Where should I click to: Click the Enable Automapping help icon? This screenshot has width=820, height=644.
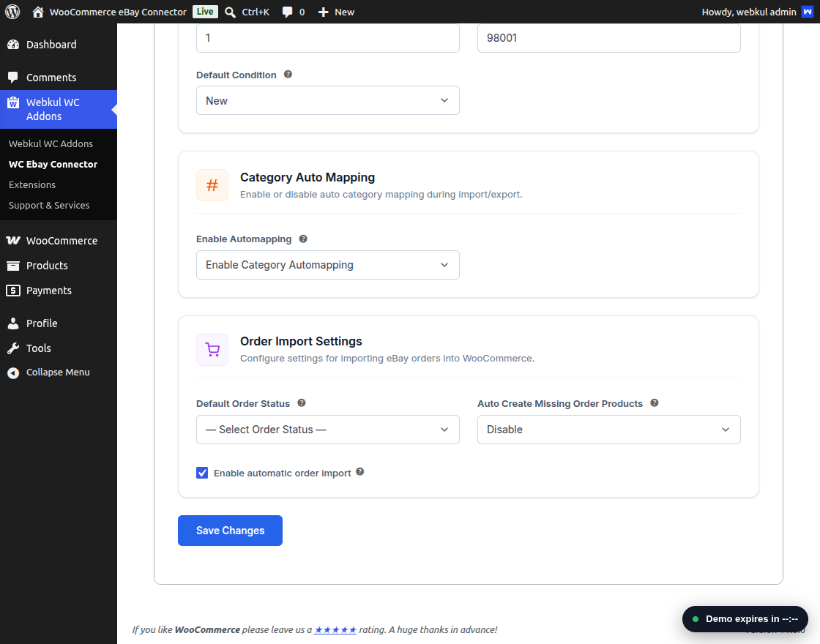tap(303, 239)
